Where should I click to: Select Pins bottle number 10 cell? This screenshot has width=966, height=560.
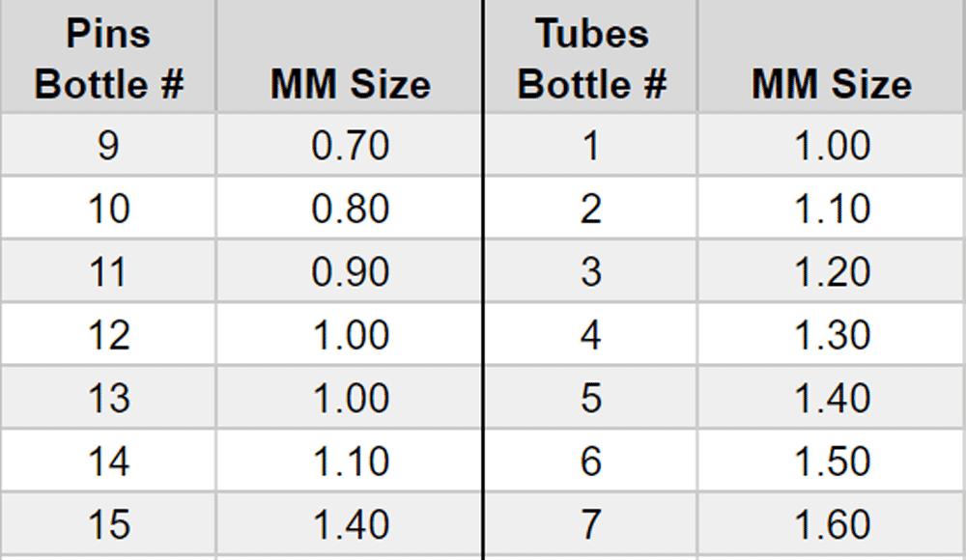tap(108, 209)
